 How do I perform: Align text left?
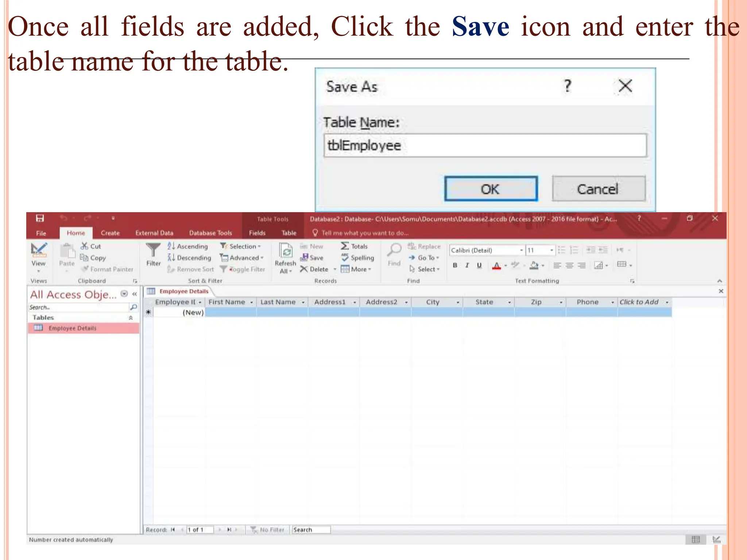[x=557, y=265]
